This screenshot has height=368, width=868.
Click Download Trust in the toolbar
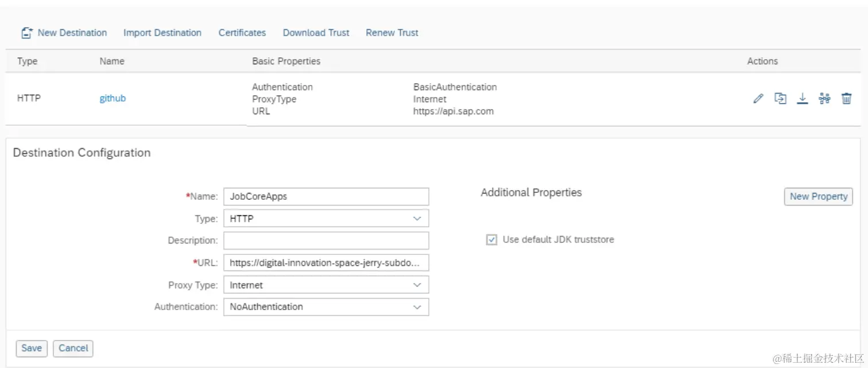(x=316, y=33)
